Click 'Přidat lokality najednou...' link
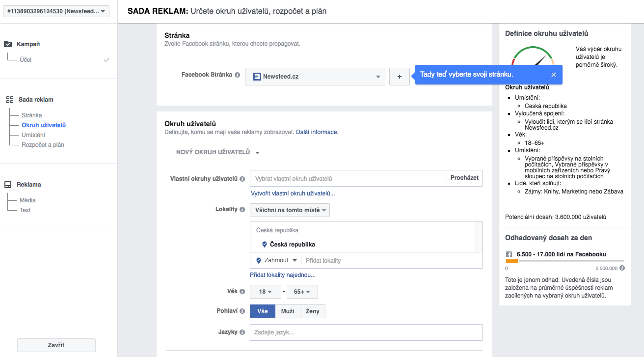Screen dimensions: 644x357 pyautogui.click(x=283, y=275)
